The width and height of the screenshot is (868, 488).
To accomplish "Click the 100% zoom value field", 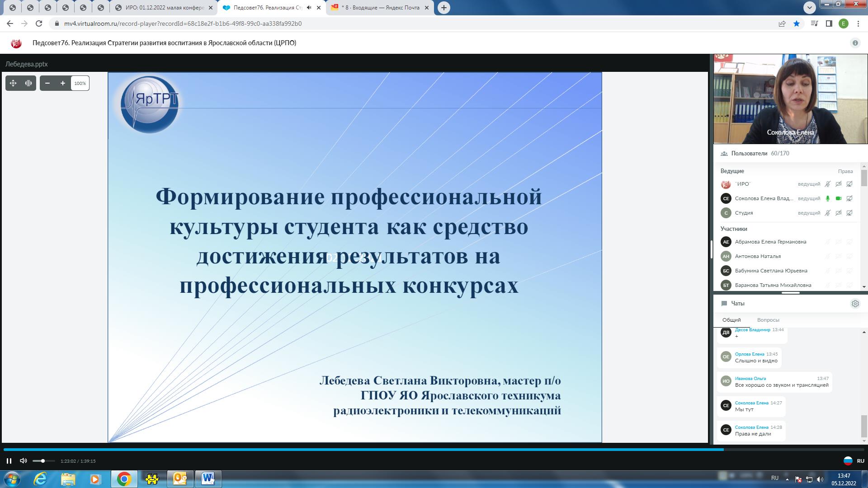I will click(x=80, y=83).
